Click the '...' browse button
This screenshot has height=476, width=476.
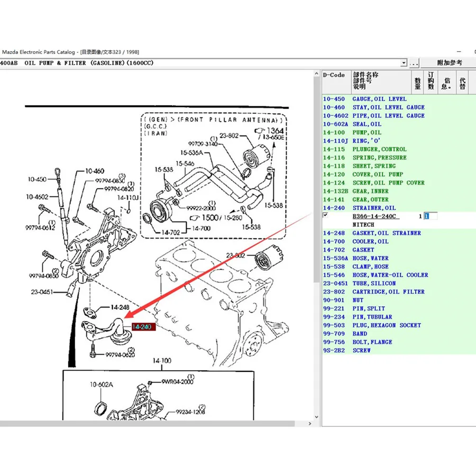coord(414,63)
